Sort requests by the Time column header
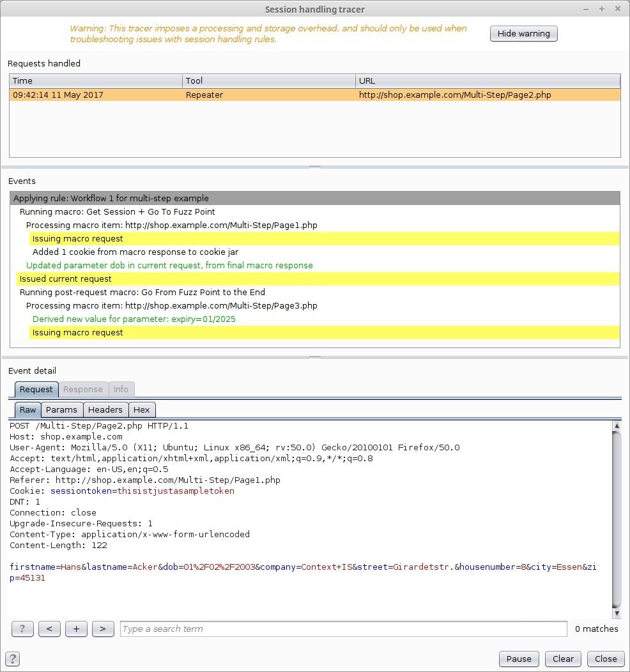 [96, 80]
